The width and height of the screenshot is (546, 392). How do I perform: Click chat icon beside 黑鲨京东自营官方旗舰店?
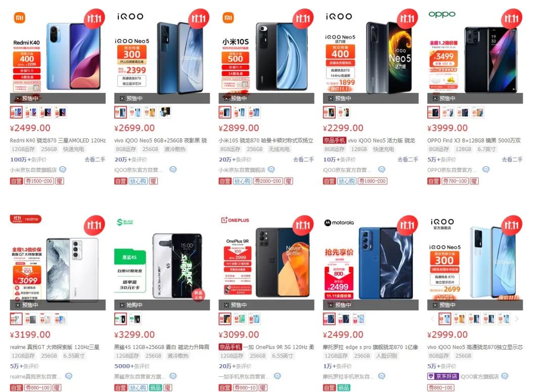(173, 376)
